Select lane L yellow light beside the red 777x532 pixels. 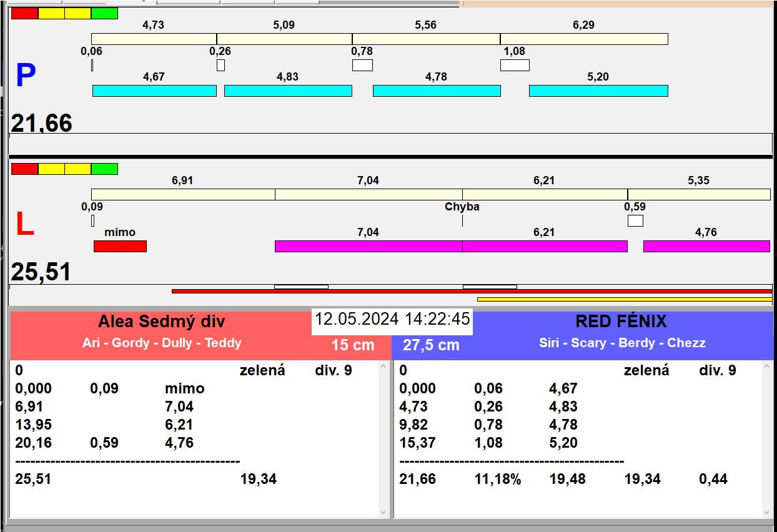click(51, 169)
